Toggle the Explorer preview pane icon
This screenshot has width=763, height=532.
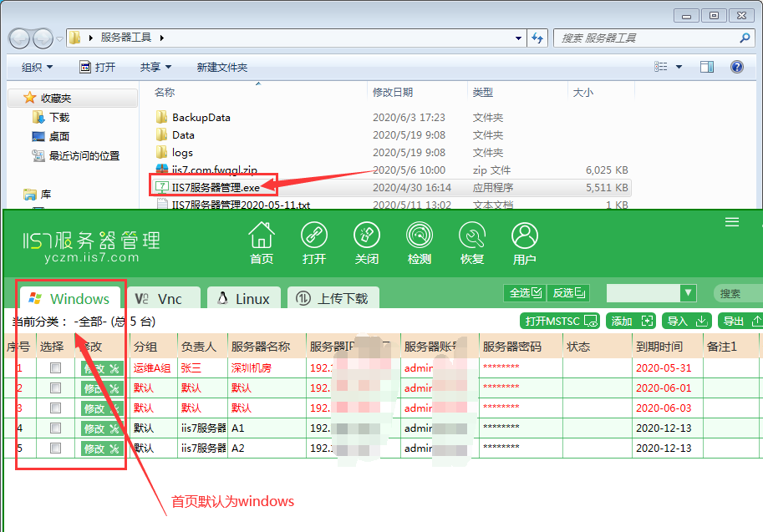[706, 67]
